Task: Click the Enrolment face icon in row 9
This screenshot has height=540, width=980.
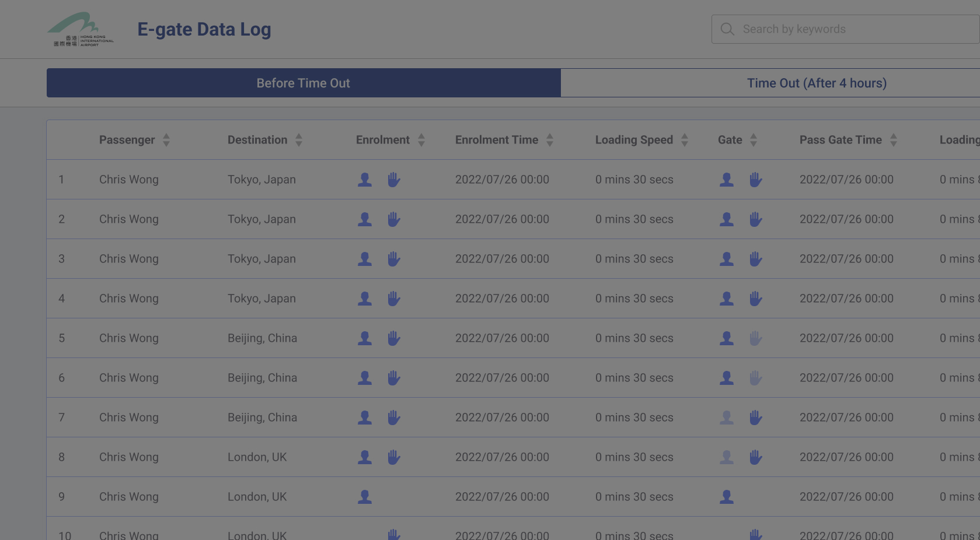Action: click(365, 497)
